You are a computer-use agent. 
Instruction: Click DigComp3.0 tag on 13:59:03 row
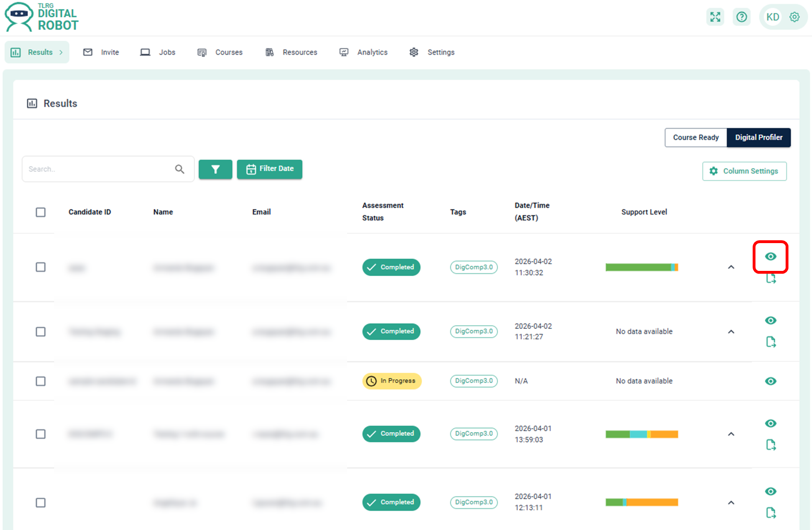coord(474,433)
